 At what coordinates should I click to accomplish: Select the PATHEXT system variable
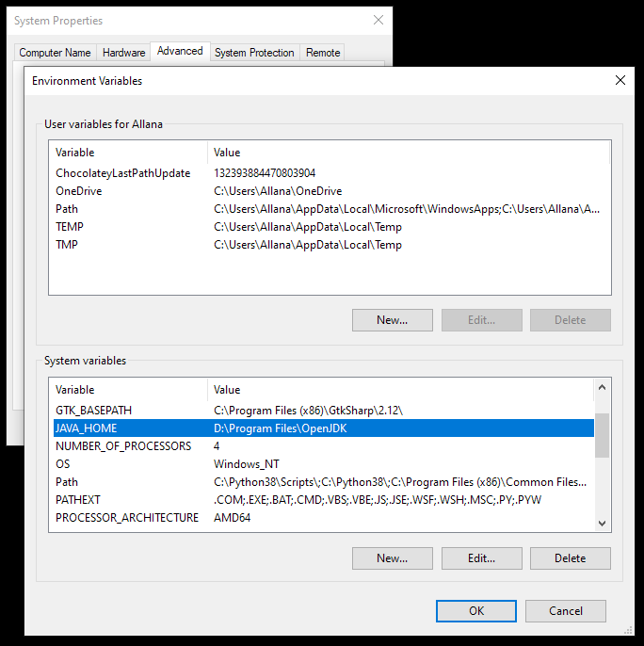78,500
